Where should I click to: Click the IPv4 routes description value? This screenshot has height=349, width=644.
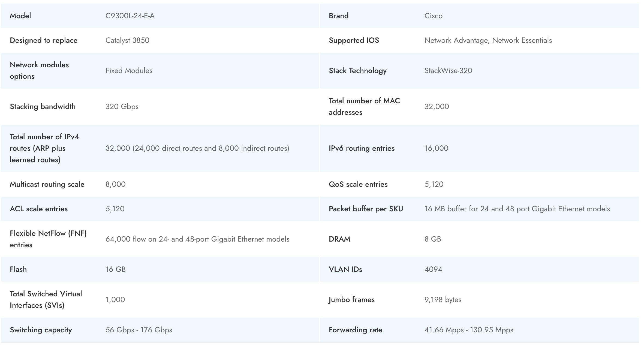point(197,148)
